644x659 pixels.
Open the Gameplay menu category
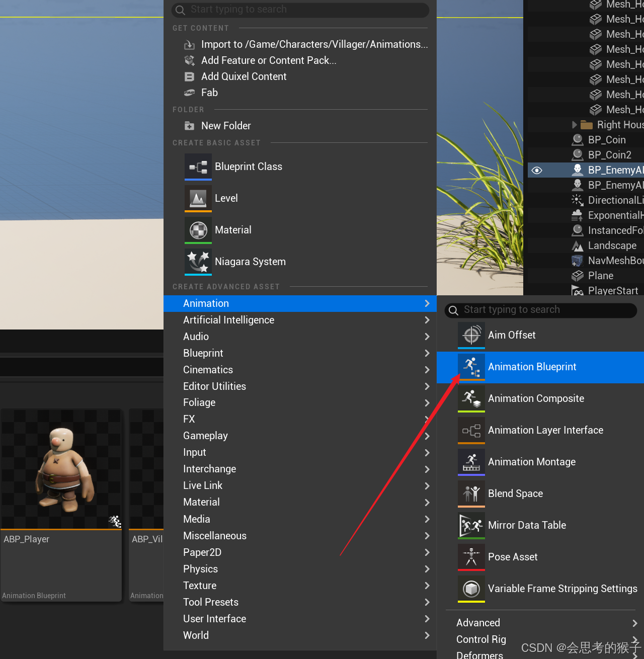(300, 436)
